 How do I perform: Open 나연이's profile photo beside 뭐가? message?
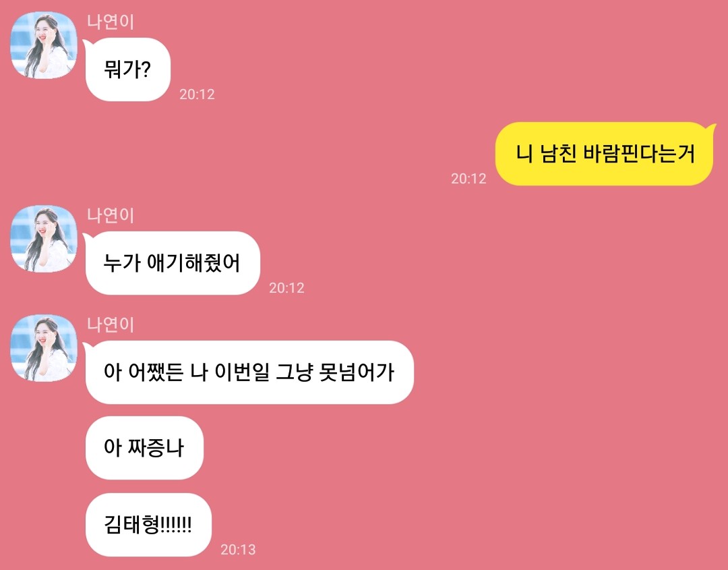coord(44,45)
